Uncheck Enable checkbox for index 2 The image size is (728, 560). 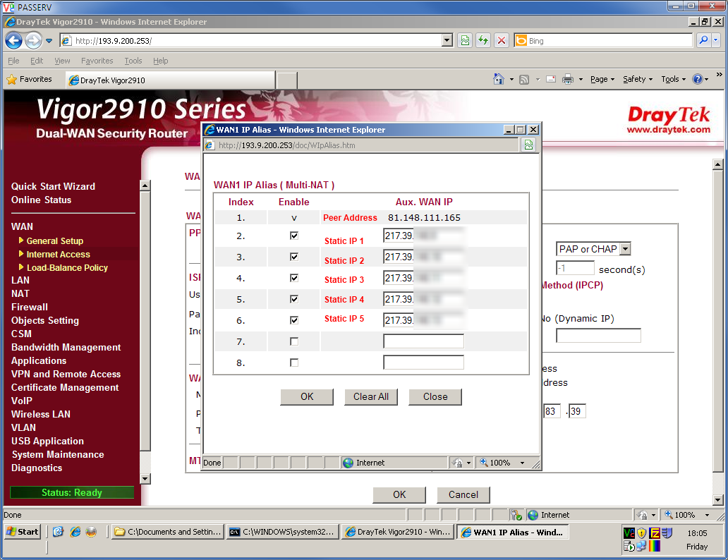click(x=294, y=236)
